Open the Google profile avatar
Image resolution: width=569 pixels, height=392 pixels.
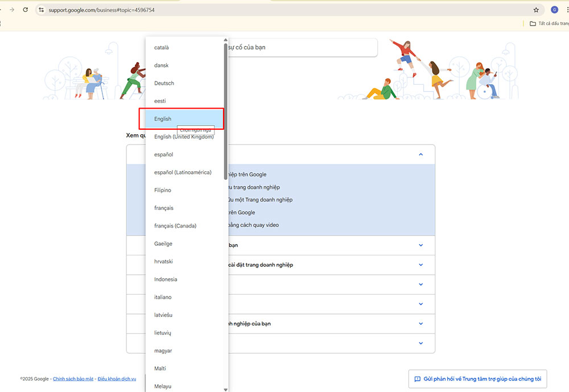coord(554,10)
